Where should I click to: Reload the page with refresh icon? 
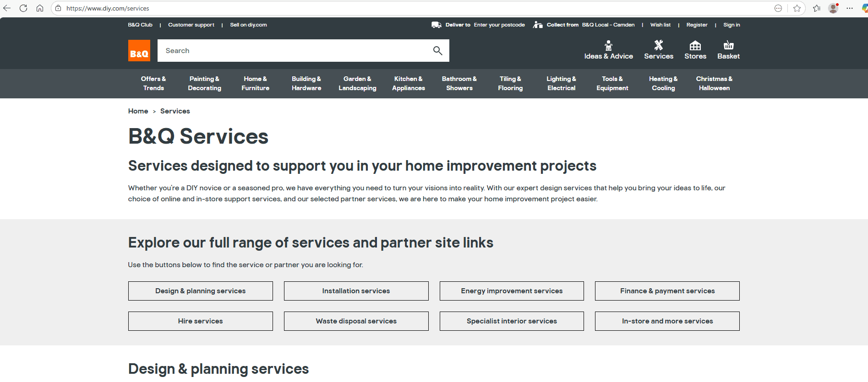click(x=23, y=8)
